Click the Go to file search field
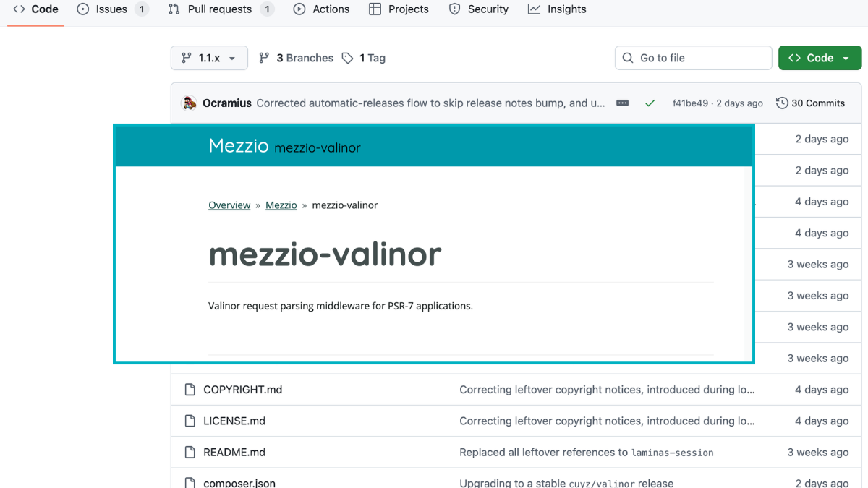This screenshot has height=488, width=868. click(x=692, y=57)
